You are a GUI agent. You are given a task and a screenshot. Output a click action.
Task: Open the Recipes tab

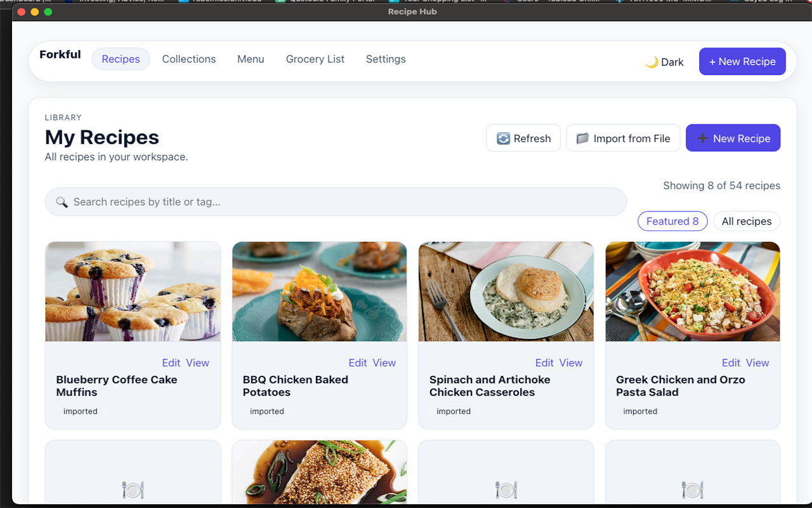pyautogui.click(x=121, y=59)
